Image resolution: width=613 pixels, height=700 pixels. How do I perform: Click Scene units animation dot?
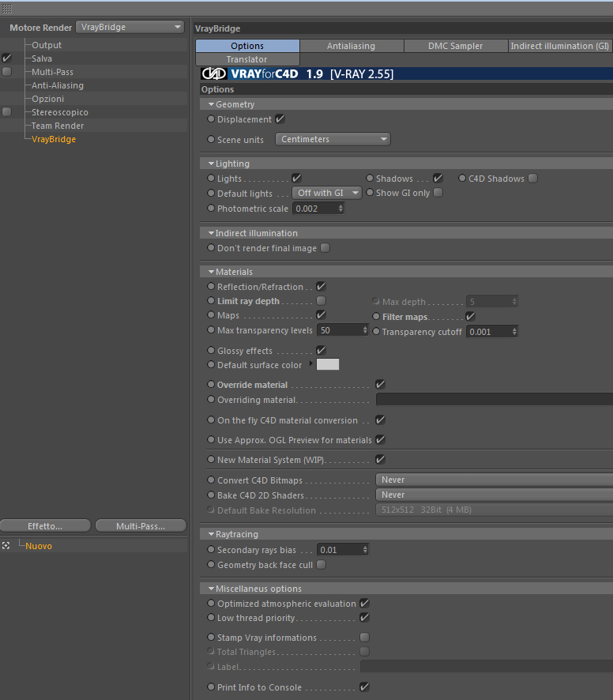[x=211, y=139]
